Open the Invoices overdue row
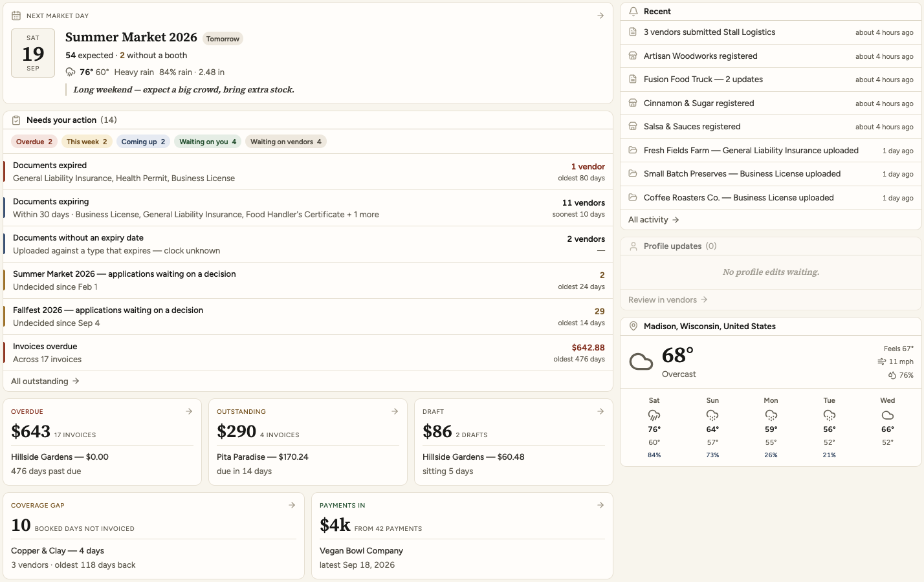924x582 pixels. tap(308, 353)
